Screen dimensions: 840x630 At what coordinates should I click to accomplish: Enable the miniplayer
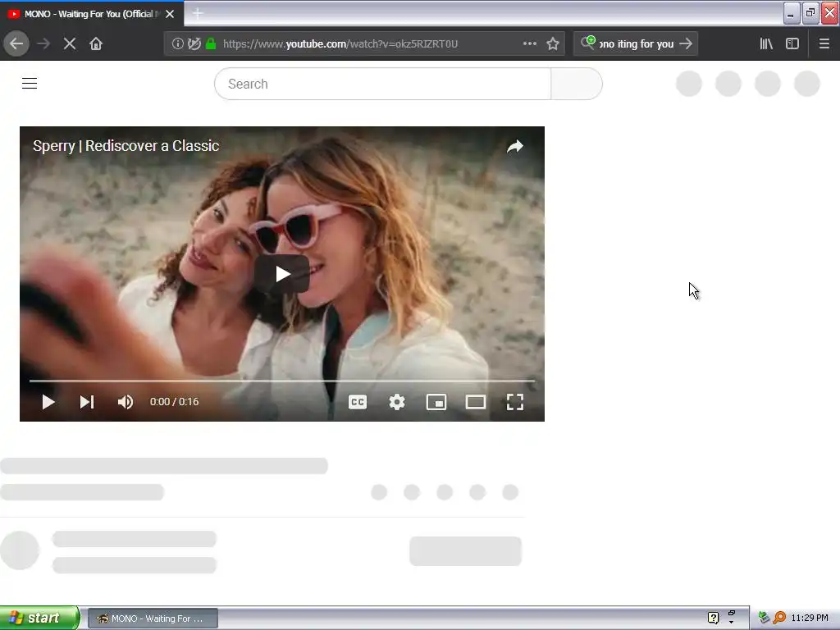tap(436, 402)
